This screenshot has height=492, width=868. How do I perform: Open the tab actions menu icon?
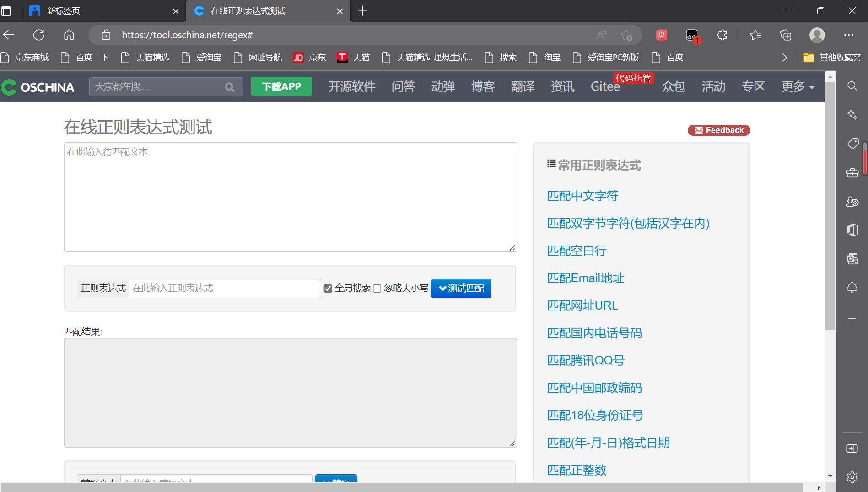(x=6, y=11)
